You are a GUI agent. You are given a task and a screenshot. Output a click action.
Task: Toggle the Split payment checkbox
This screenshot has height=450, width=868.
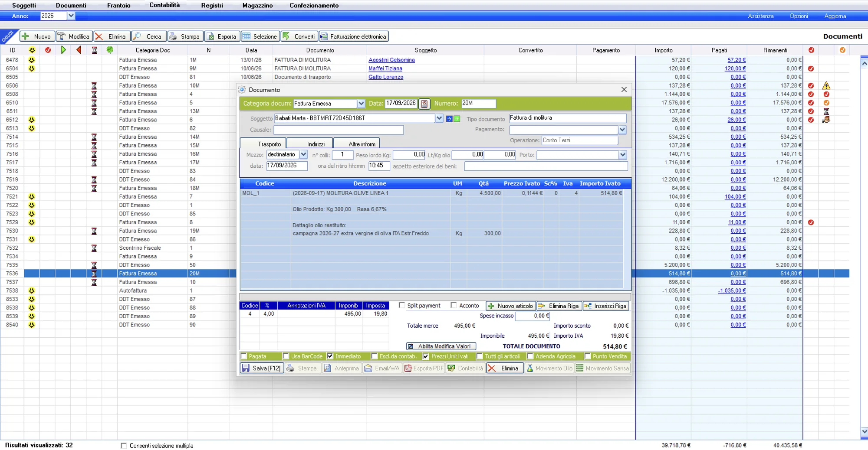[x=402, y=305]
